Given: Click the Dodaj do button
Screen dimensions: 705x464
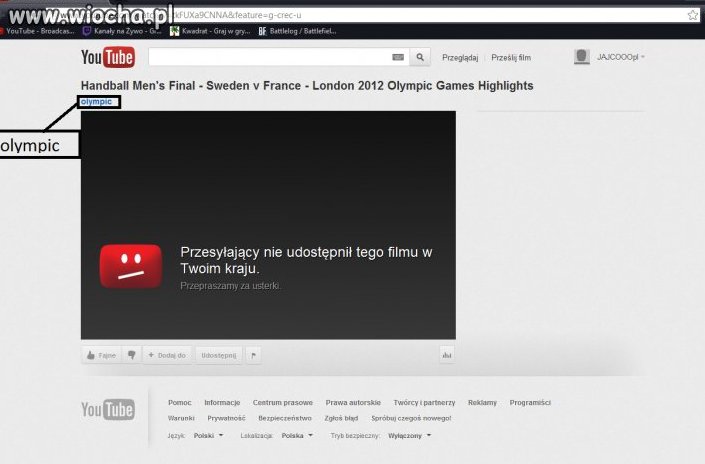Looking at the screenshot, I should pyautogui.click(x=167, y=355).
